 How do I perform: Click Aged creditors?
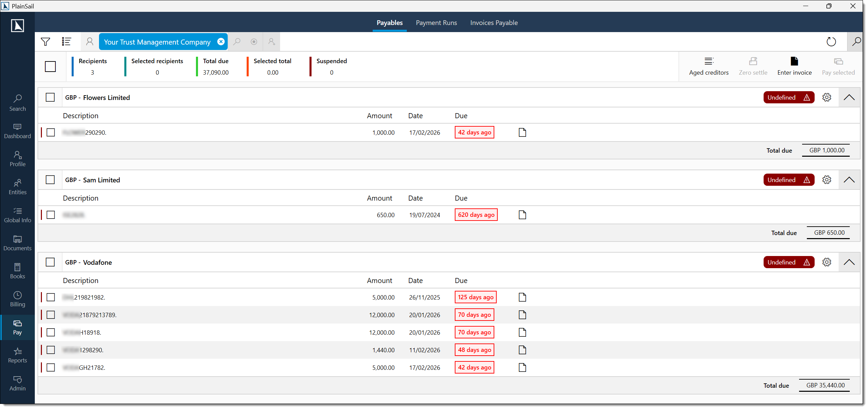click(709, 66)
